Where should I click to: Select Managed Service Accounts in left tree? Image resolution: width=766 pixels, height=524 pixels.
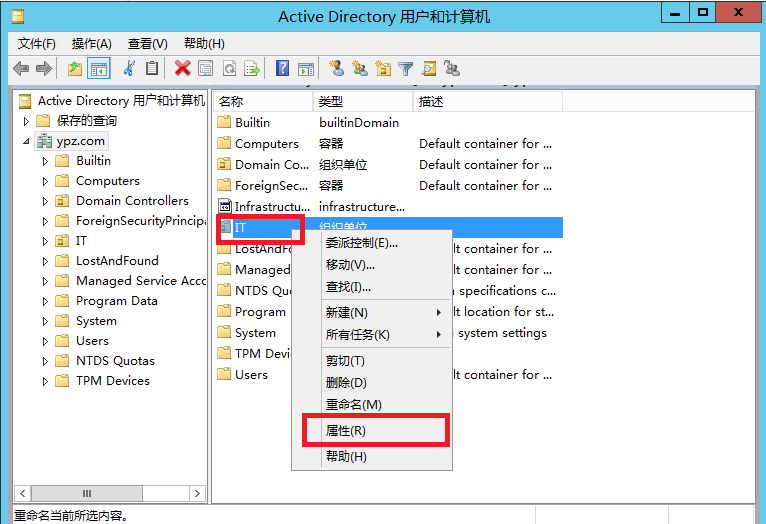[141, 281]
